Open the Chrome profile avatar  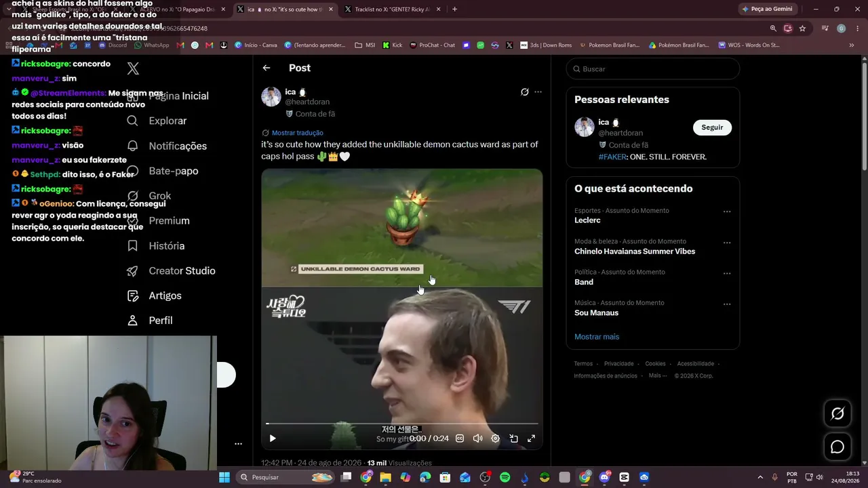click(x=841, y=28)
